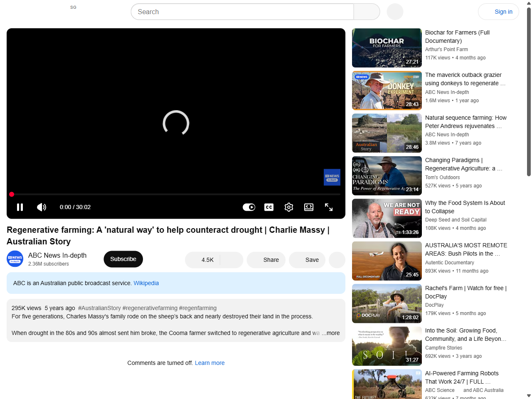The height and width of the screenshot is (399, 532).
Task: Like the video (4.5K)
Action: pos(202,260)
